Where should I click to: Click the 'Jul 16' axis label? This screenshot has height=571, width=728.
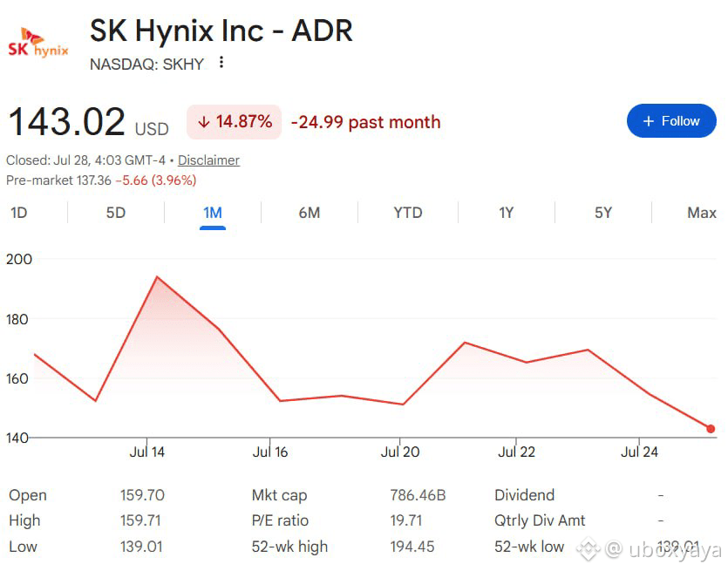tap(269, 452)
